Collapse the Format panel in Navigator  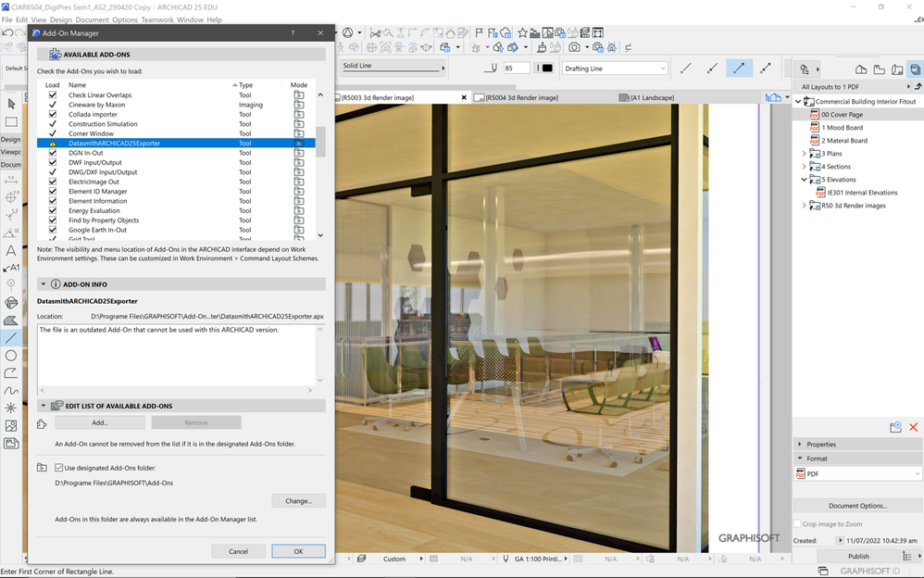tap(800, 459)
